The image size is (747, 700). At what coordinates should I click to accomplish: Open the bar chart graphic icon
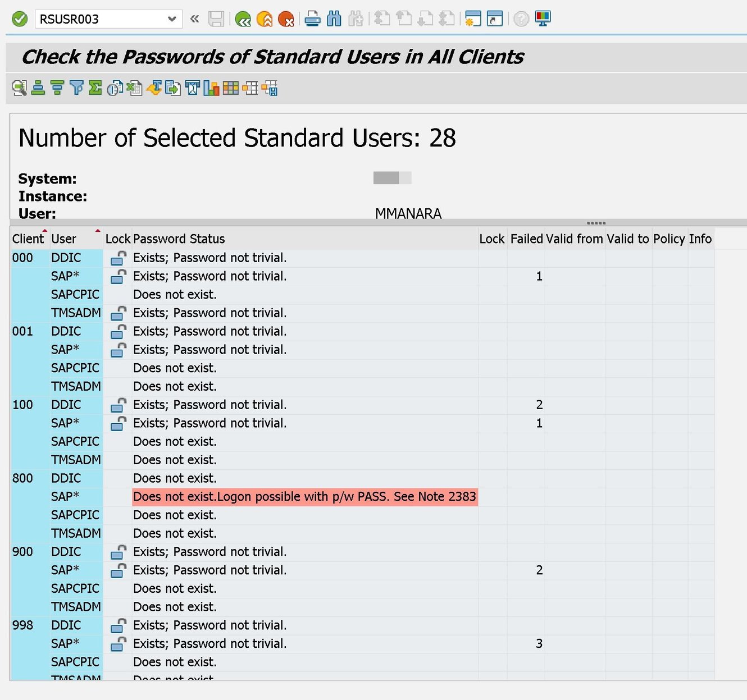[211, 88]
